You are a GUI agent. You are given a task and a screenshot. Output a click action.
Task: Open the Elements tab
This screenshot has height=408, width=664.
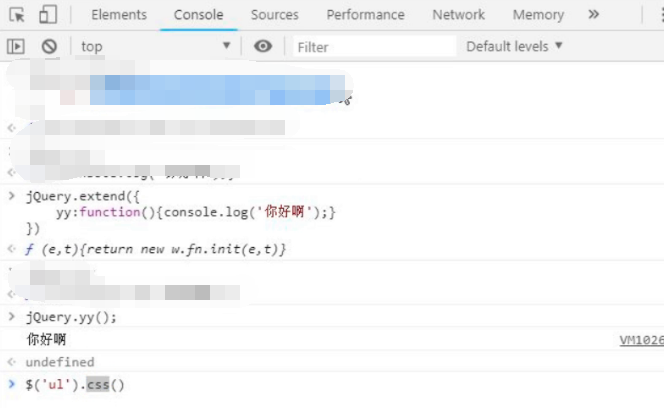119,15
